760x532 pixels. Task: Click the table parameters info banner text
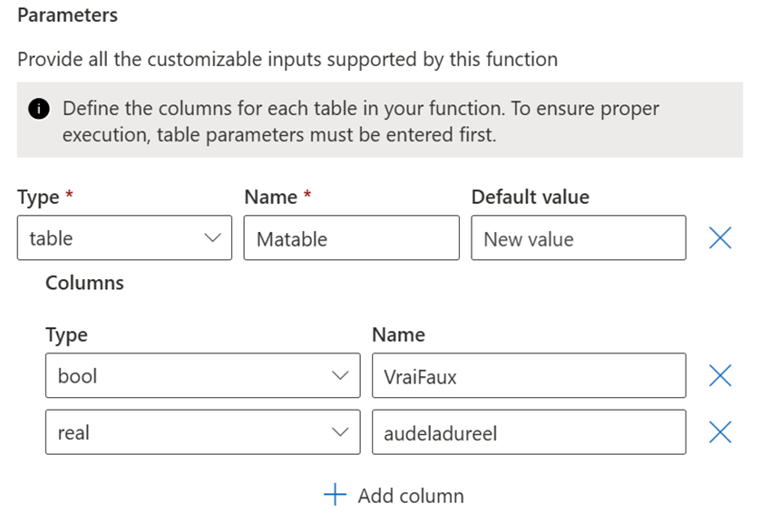point(363,121)
